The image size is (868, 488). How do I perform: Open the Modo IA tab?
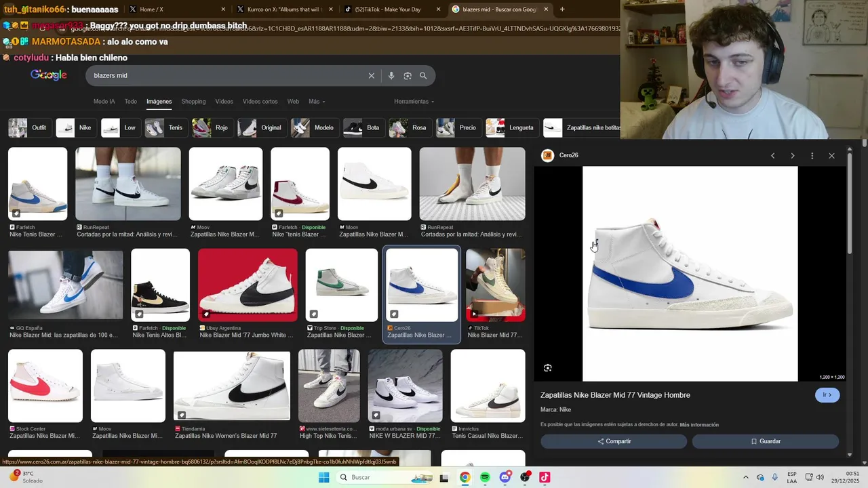pos(104,102)
